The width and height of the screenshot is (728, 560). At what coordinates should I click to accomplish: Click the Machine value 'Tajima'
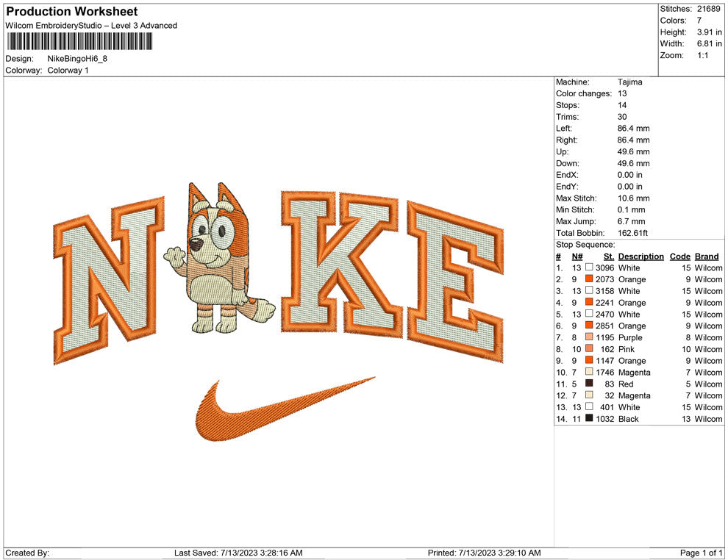[x=630, y=82]
